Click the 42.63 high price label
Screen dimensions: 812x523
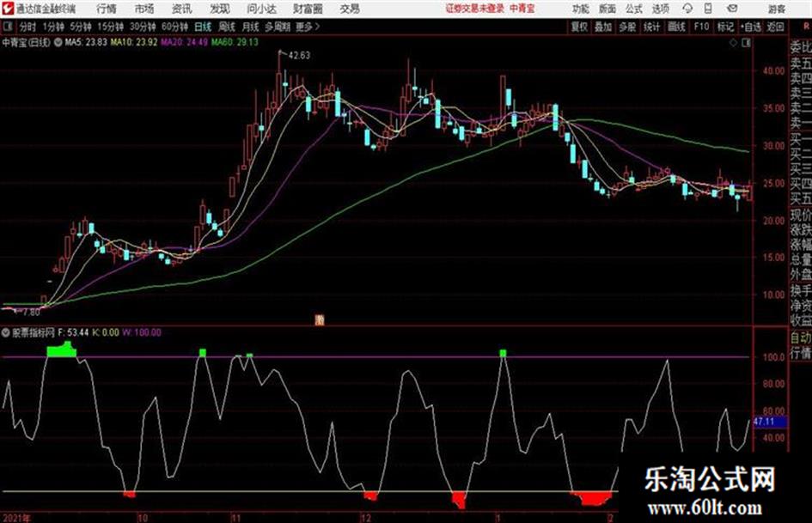299,56
